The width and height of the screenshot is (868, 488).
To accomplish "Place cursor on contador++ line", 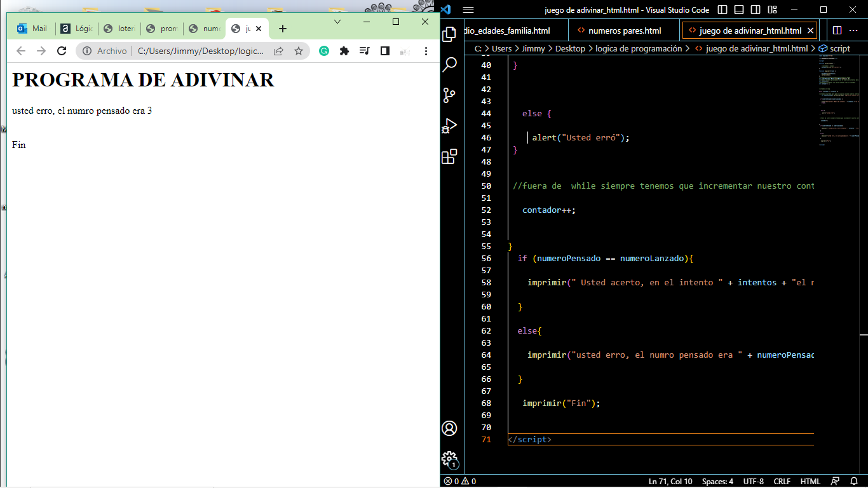I will 549,210.
